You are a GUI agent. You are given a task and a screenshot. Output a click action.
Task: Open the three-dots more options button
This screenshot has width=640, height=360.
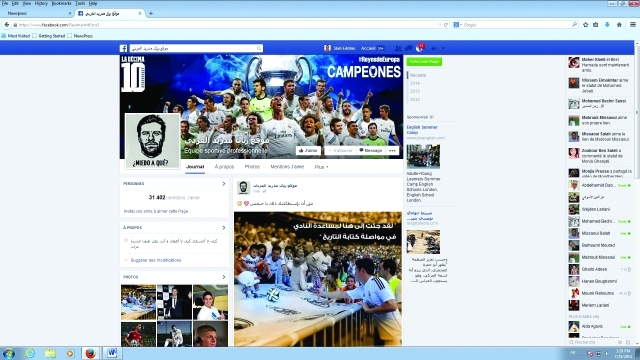point(392,151)
